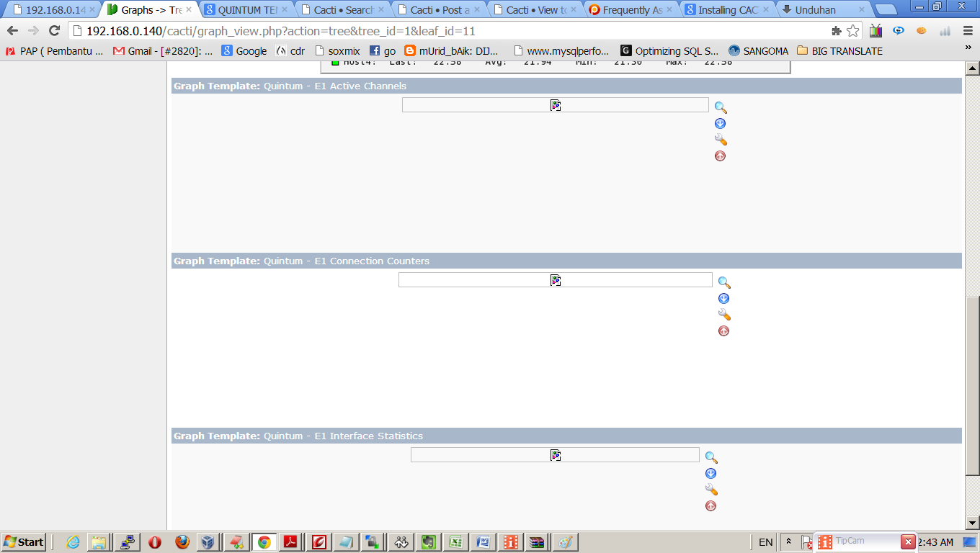Open a new tab
This screenshot has width=980, height=553.
886,10
